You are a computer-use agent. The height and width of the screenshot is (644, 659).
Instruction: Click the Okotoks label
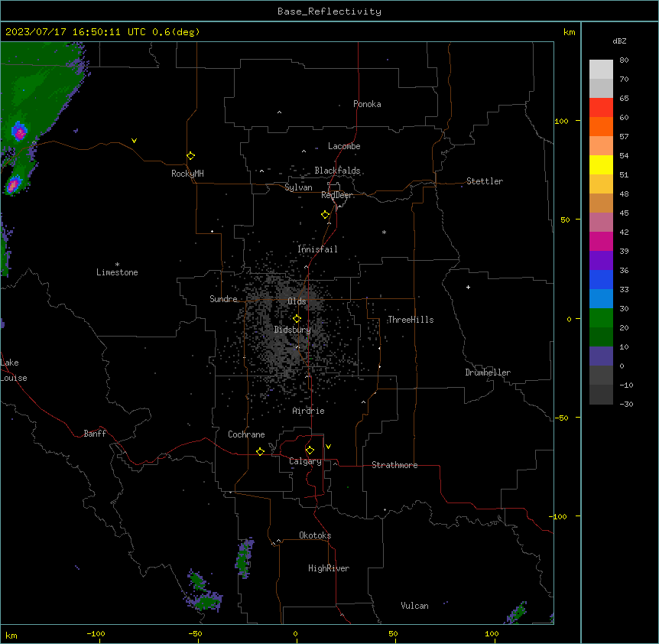(x=315, y=535)
